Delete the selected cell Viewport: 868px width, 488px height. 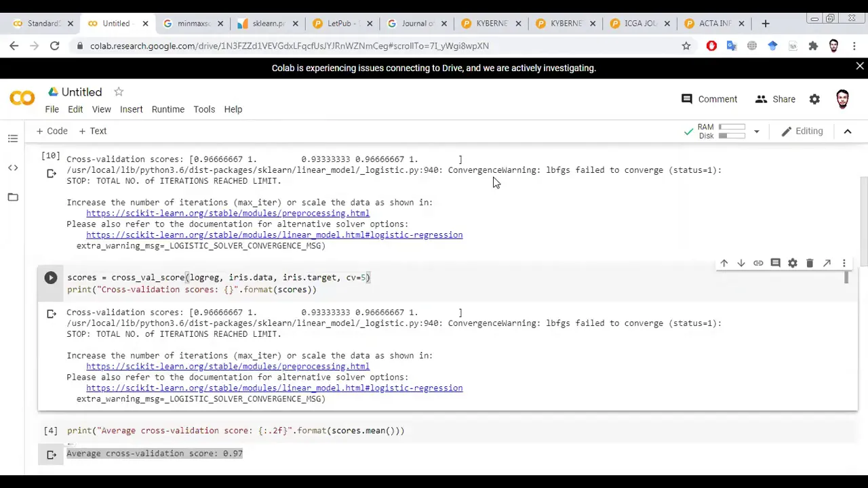810,263
